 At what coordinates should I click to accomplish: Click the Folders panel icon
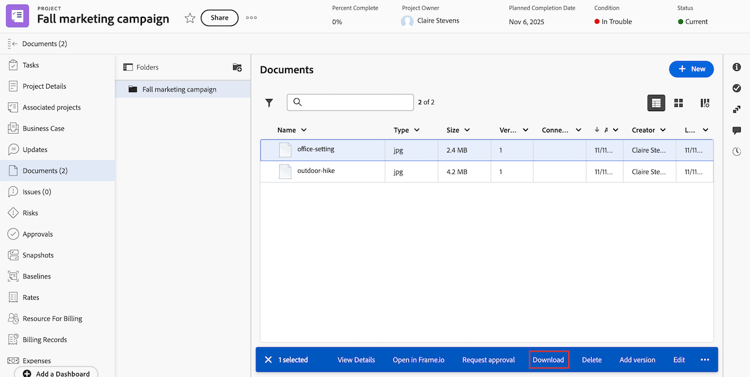(x=128, y=67)
